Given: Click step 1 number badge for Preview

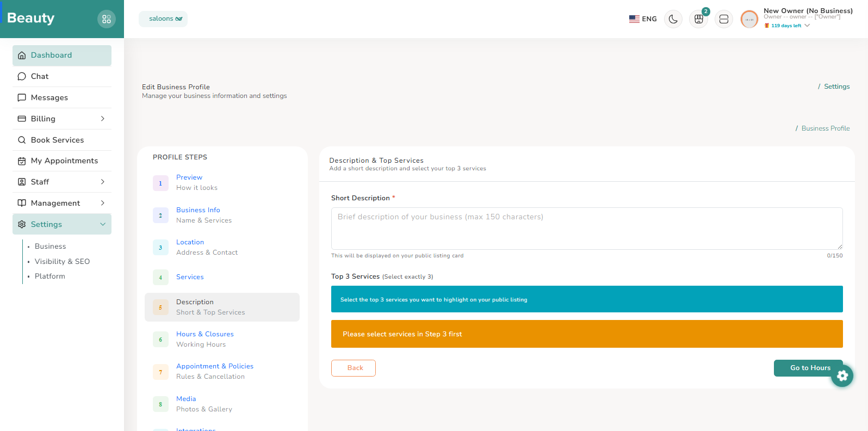Looking at the screenshot, I should pyautogui.click(x=160, y=183).
